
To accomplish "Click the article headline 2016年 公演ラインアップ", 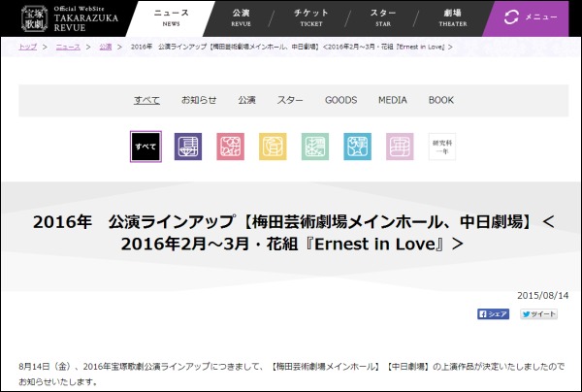I will [x=293, y=233].
